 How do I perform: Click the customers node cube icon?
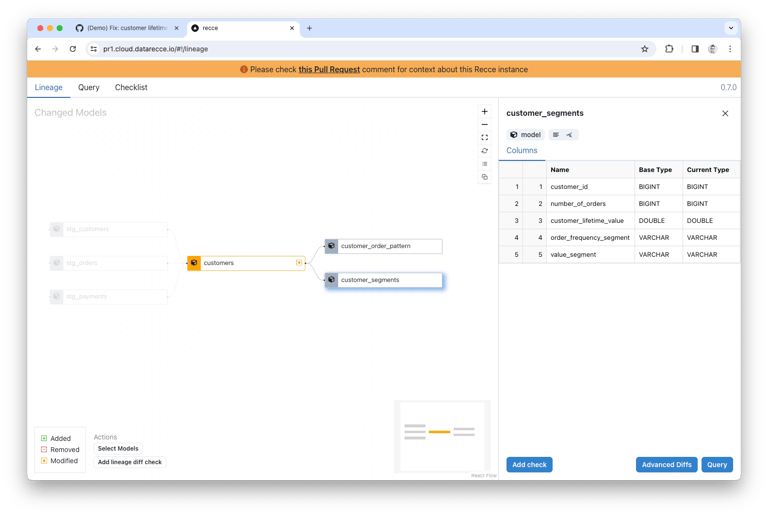[x=194, y=263]
